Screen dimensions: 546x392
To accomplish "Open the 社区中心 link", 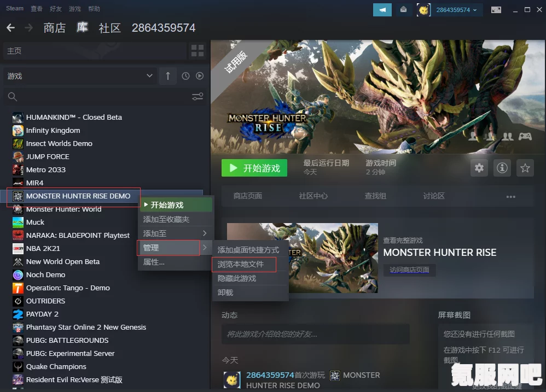I will coord(313,196).
